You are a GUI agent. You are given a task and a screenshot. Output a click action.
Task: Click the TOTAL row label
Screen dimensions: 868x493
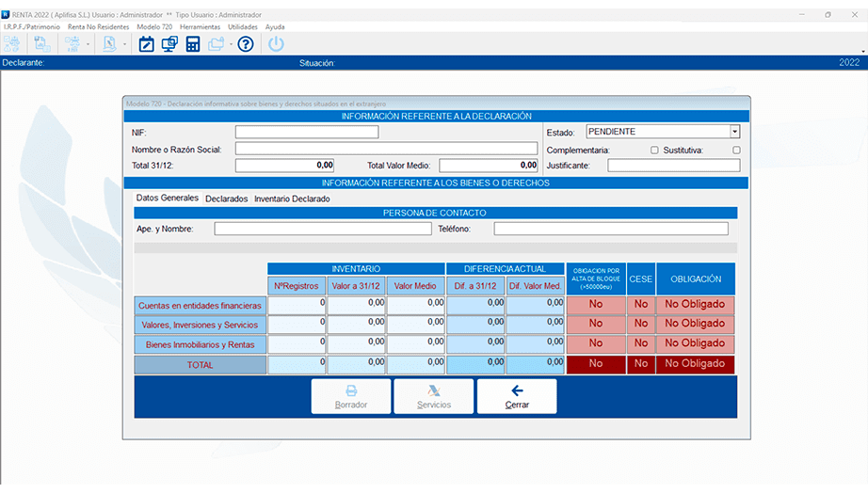[x=200, y=365]
